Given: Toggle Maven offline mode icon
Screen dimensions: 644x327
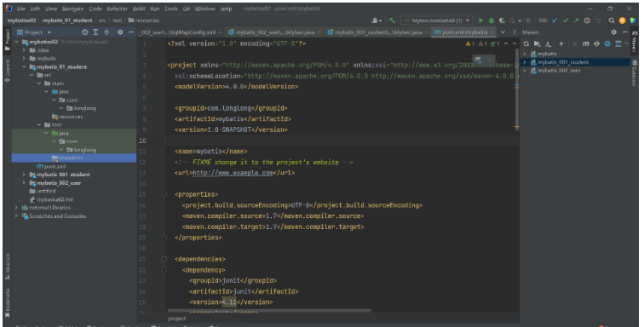Looking at the screenshot, I should tap(597, 43).
